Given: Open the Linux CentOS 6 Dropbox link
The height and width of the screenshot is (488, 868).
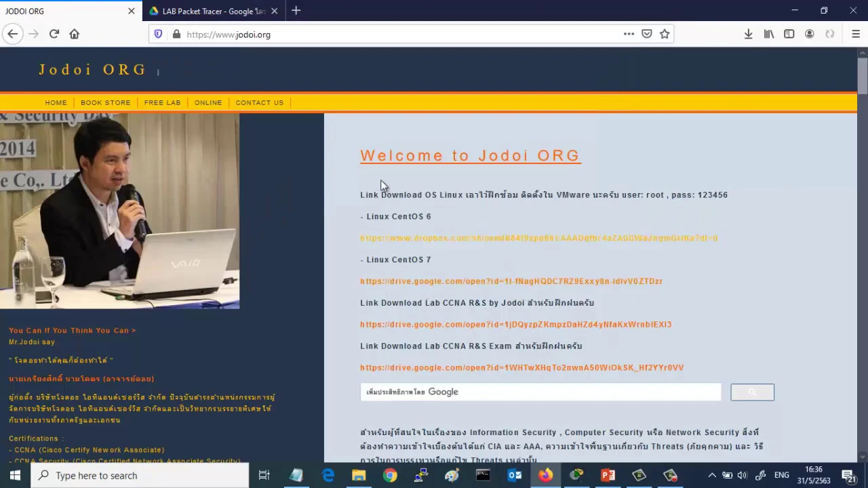Looking at the screenshot, I should pyautogui.click(x=539, y=238).
